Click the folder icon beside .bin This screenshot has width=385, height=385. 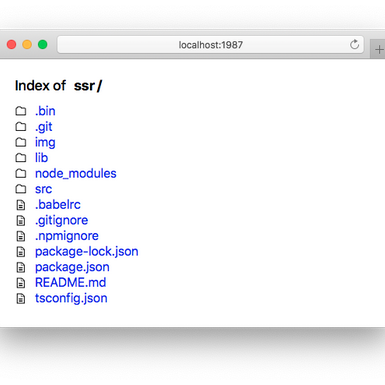(21, 111)
